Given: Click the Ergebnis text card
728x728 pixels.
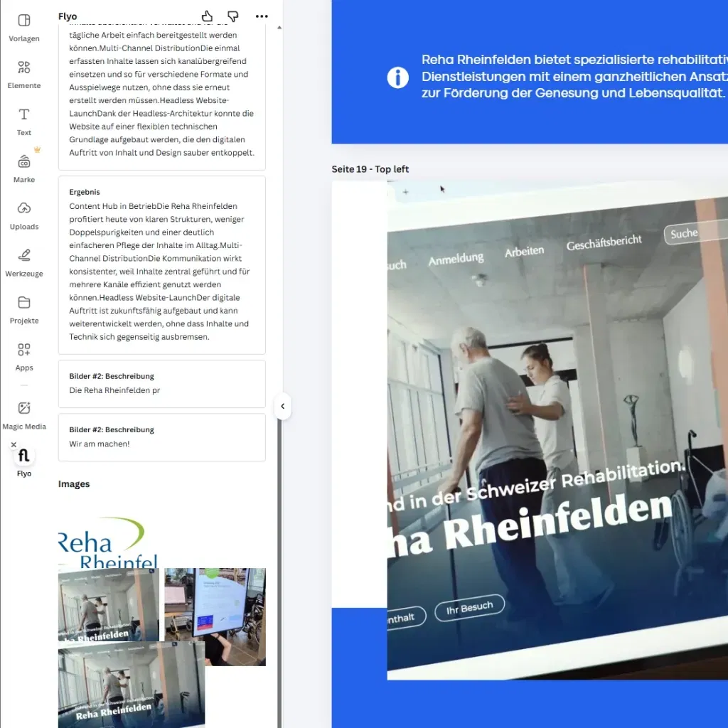Looking at the screenshot, I should [161, 264].
